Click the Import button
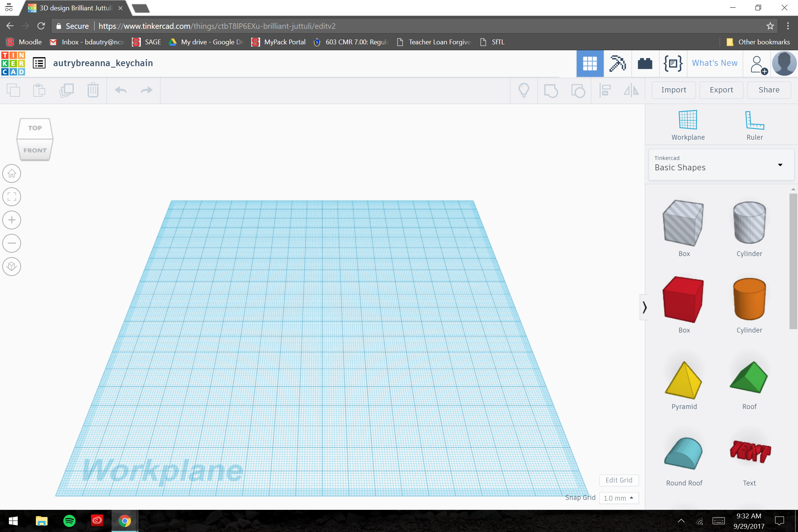The height and width of the screenshot is (532, 798). pos(673,90)
